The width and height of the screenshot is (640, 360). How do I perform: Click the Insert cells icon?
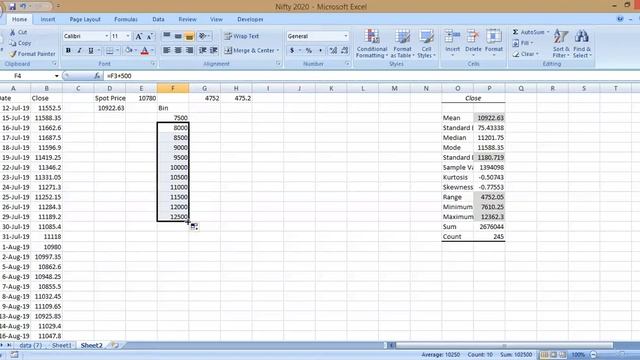click(452, 37)
